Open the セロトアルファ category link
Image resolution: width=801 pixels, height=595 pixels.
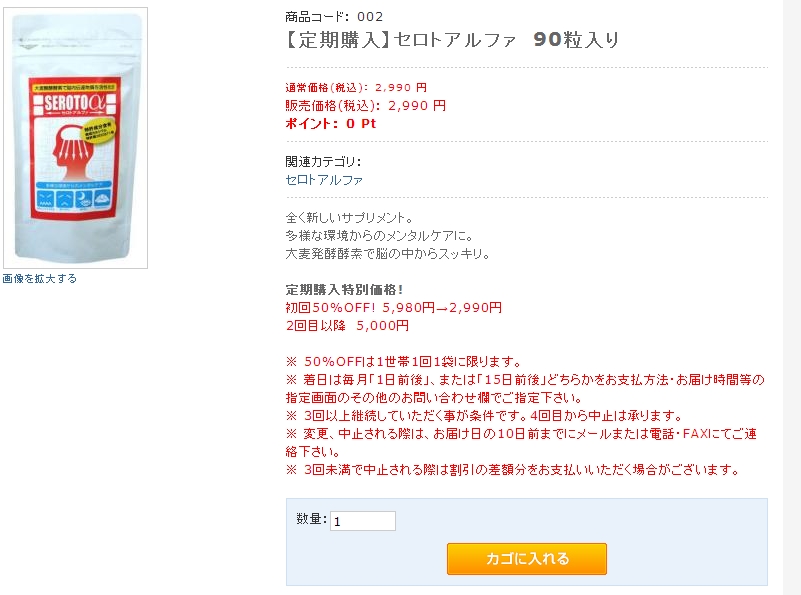click(x=324, y=180)
